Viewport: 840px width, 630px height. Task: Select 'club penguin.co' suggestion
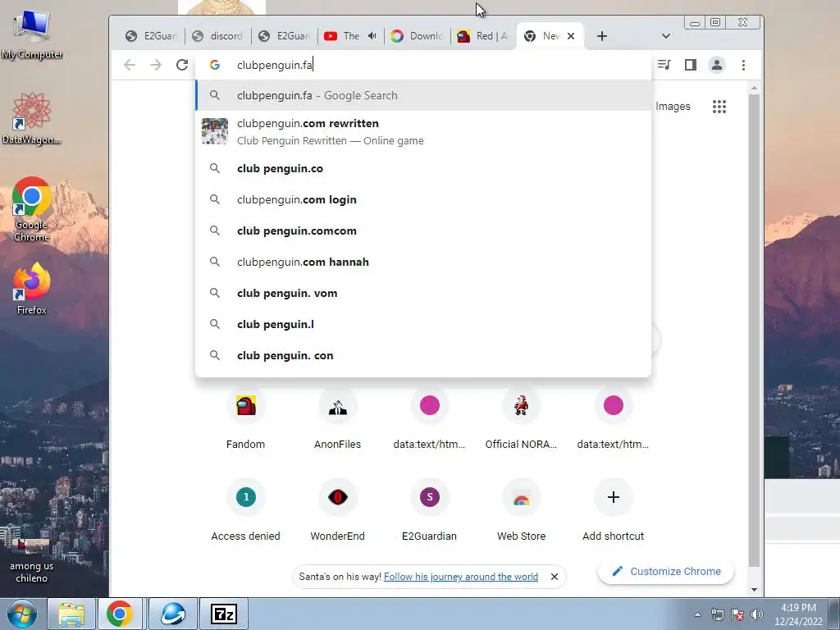(423, 168)
